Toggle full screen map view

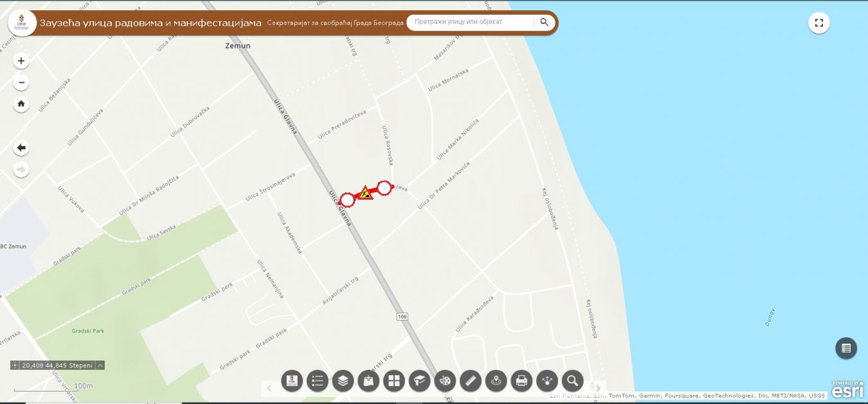pos(818,22)
